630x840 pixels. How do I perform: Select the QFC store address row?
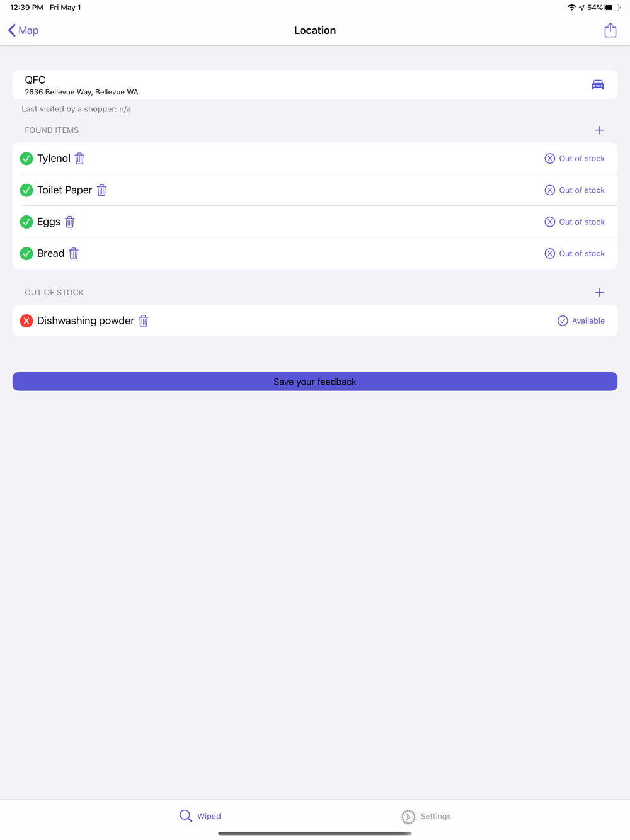click(252, 85)
